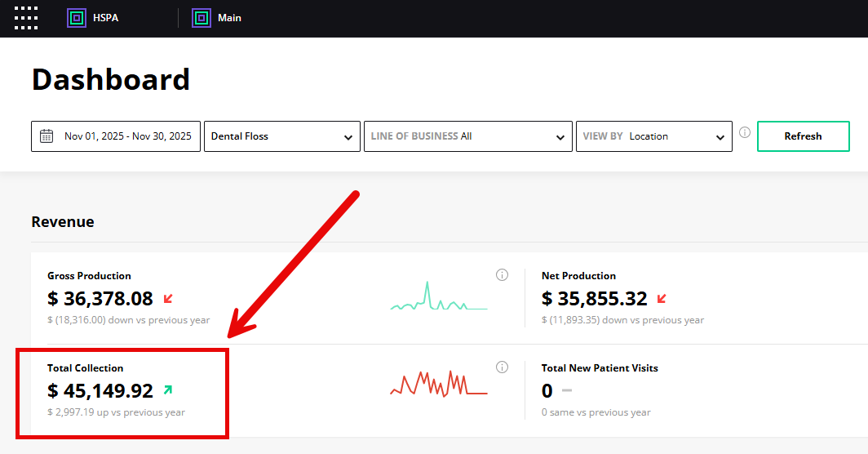The height and width of the screenshot is (454, 868).
Task: Open the app launcher grid icon
Action: 26,18
